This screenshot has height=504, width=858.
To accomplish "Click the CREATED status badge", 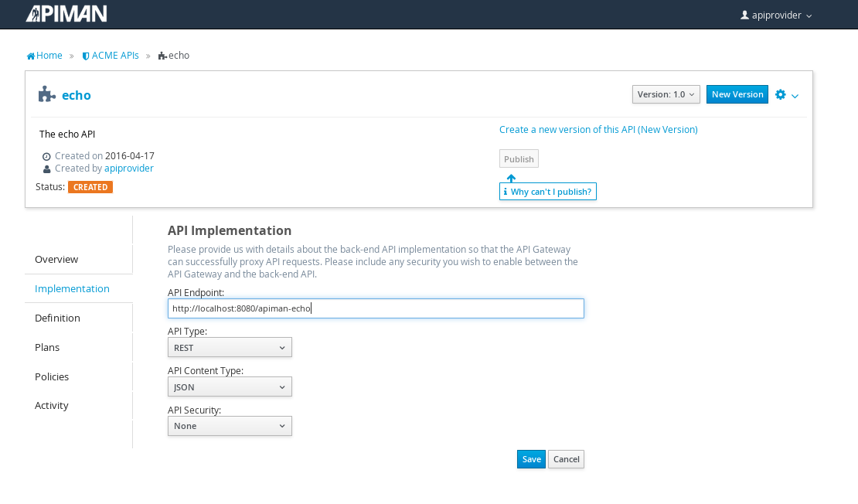I will tap(90, 187).
